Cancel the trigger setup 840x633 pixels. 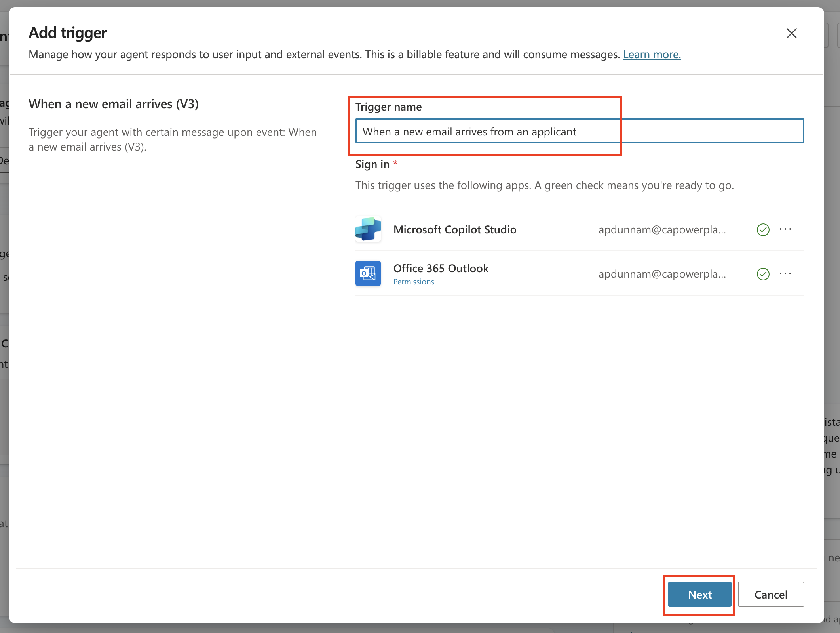click(x=771, y=594)
